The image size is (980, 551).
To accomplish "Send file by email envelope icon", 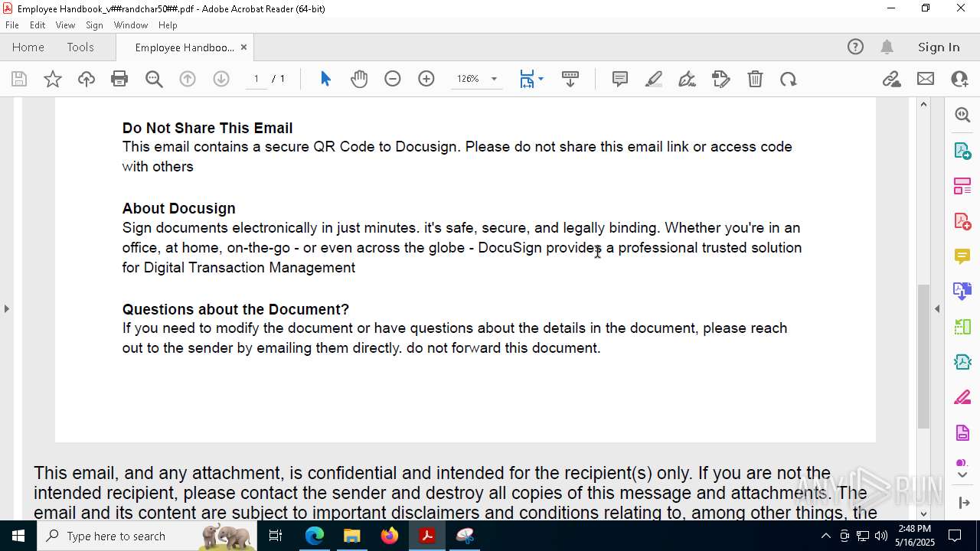I will (x=926, y=79).
